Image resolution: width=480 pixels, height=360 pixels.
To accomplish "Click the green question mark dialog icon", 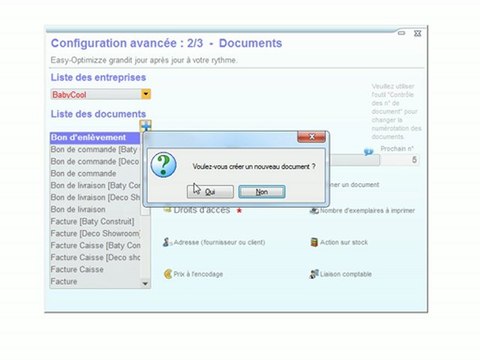I will (x=163, y=165).
